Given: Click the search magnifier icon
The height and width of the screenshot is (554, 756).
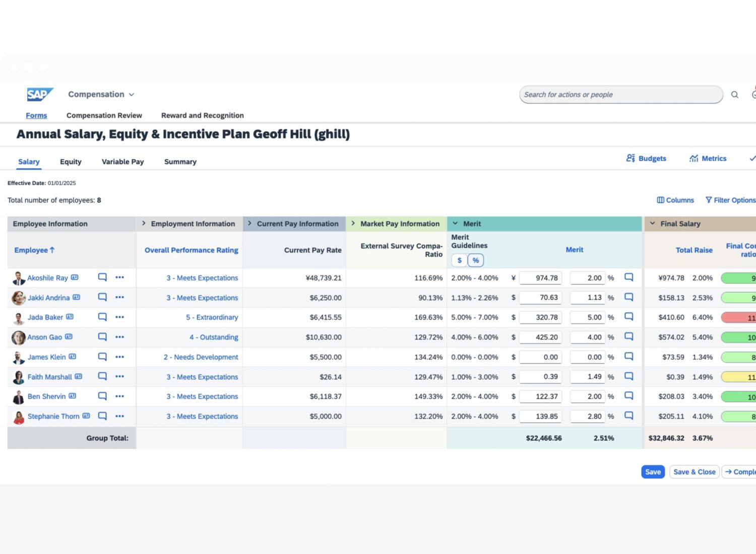Looking at the screenshot, I should pos(735,95).
